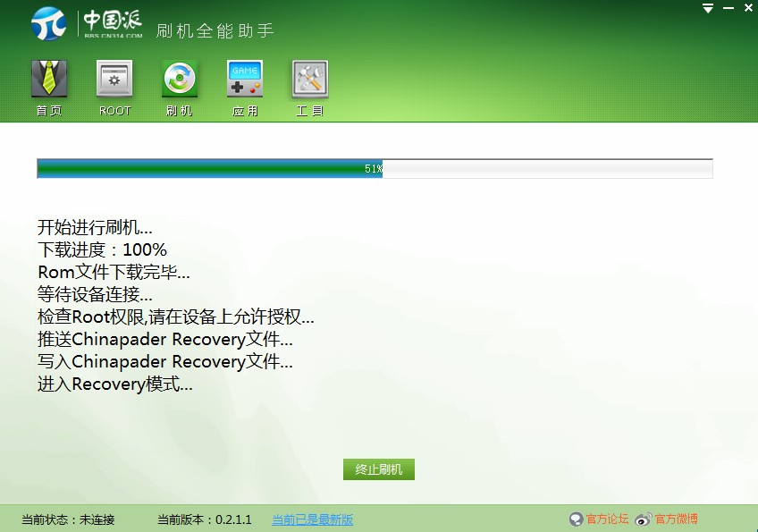Open the ROOT section icon

point(114,79)
